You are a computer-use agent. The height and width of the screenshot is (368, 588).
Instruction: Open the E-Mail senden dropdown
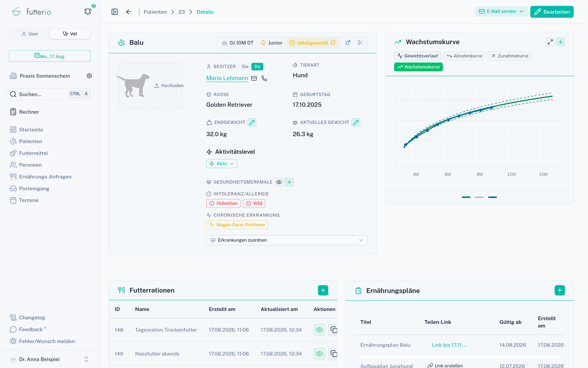tap(501, 11)
